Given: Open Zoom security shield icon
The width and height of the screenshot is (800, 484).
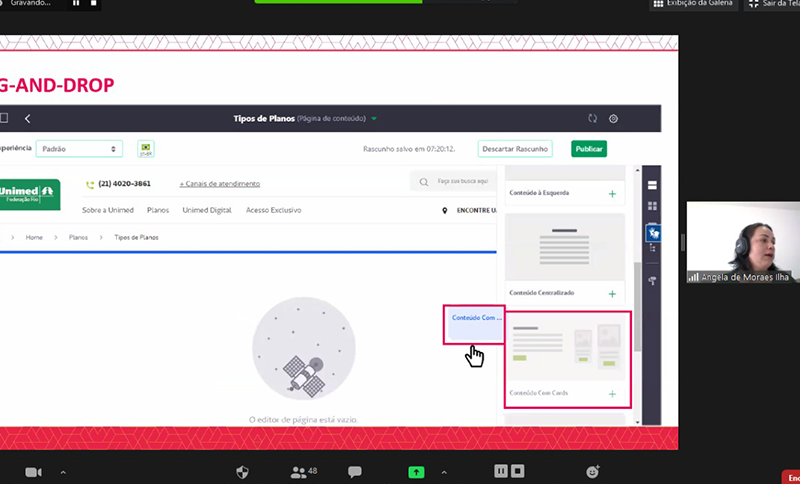Looking at the screenshot, I should click(x=242, y=471).
